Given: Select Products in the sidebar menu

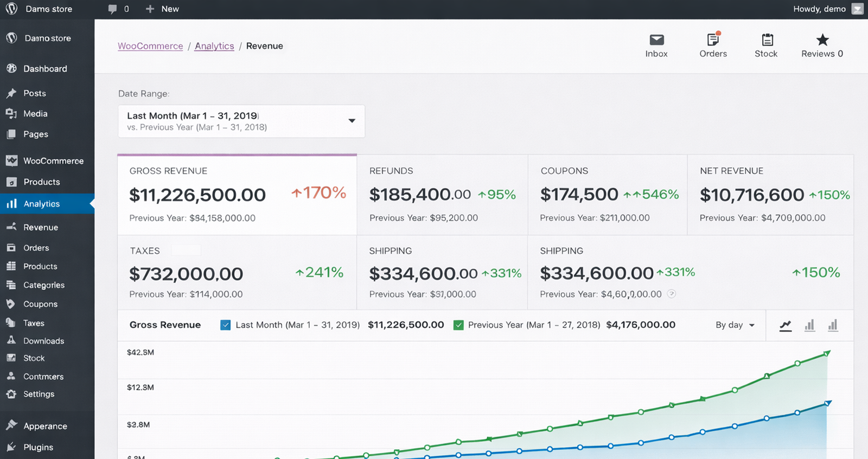Looking at the screenshot, I should click(41, 182).
